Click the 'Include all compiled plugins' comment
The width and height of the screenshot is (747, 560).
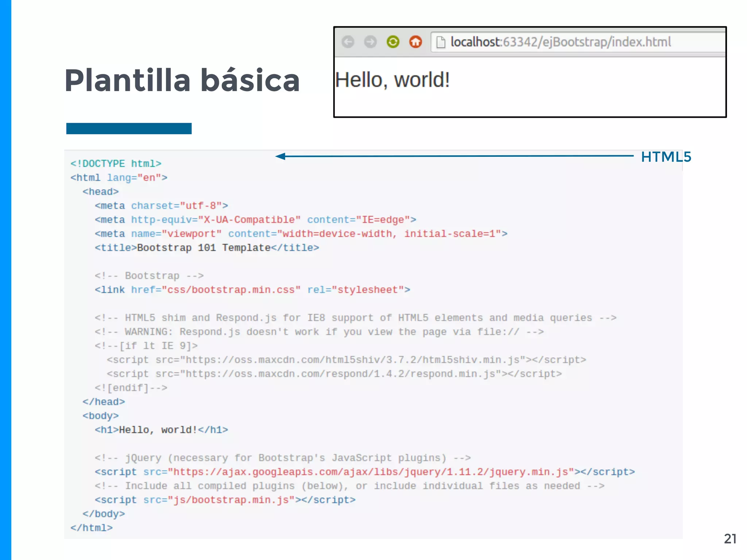[349, 486]
